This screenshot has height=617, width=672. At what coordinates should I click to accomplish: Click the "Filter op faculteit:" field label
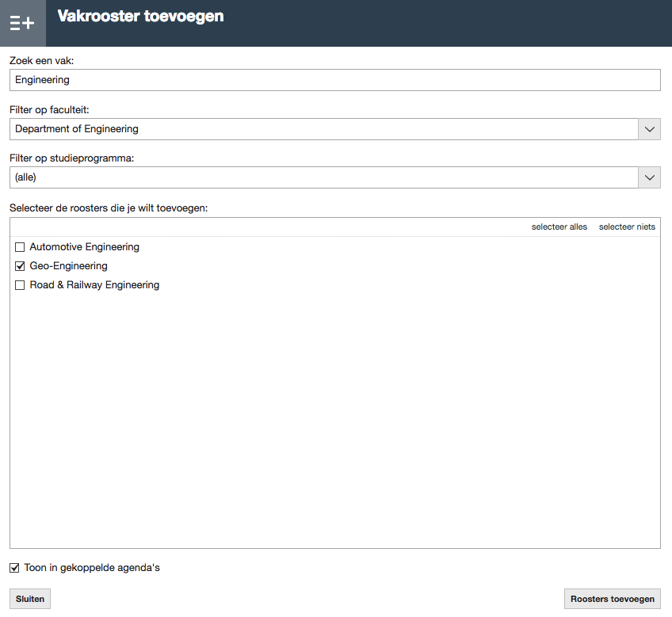(55, 109)
